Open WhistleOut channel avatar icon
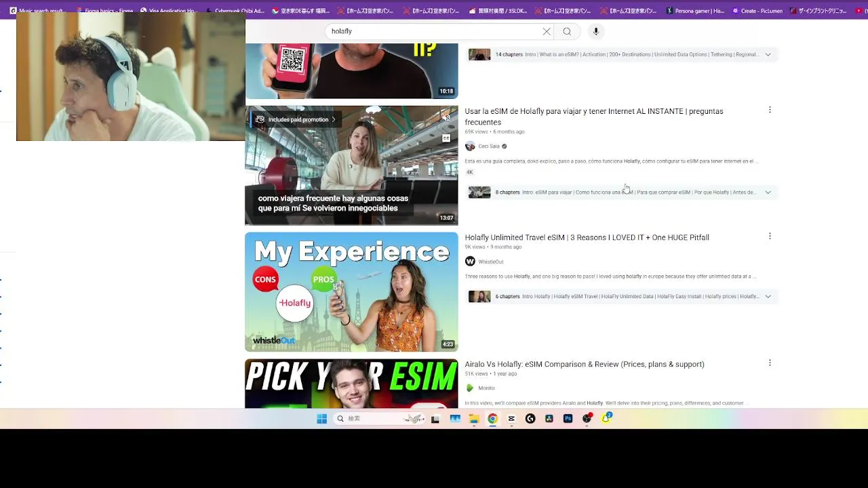Viewport: 868px width, 488px height. pyautogui.click(x=470, y=262)
